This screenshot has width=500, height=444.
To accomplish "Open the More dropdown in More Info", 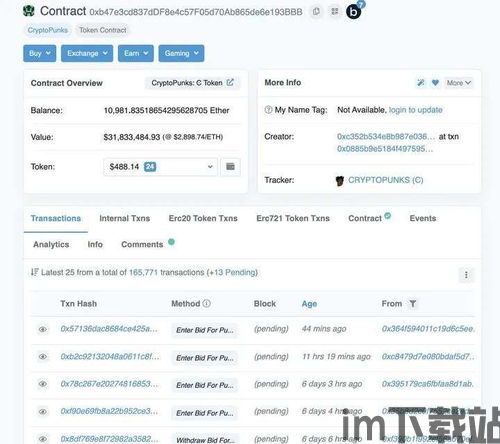I will (459, 83).
